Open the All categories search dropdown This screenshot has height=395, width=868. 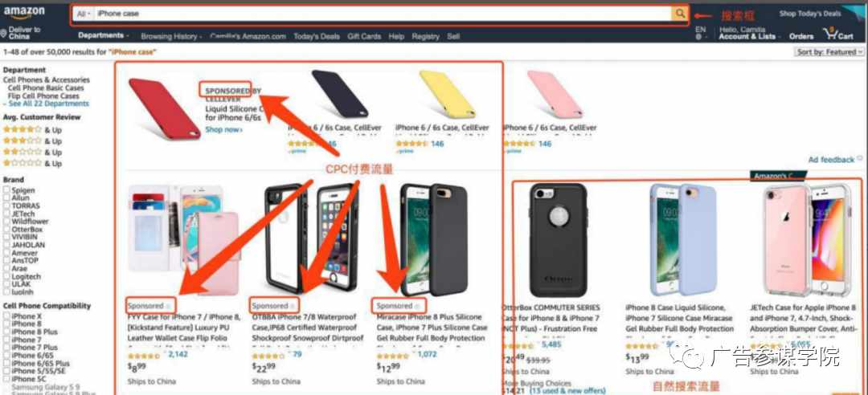click(84, 14)
